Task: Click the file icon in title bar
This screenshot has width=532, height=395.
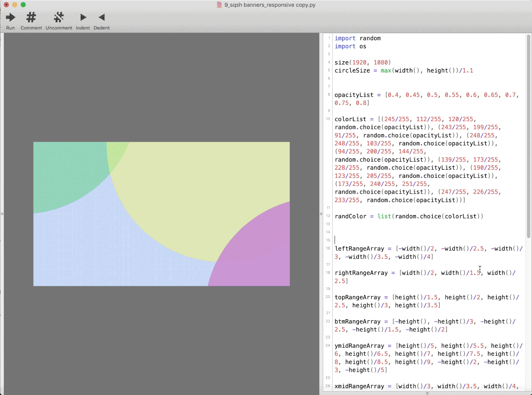Action: pyautogui.click(x=219, y=5)
